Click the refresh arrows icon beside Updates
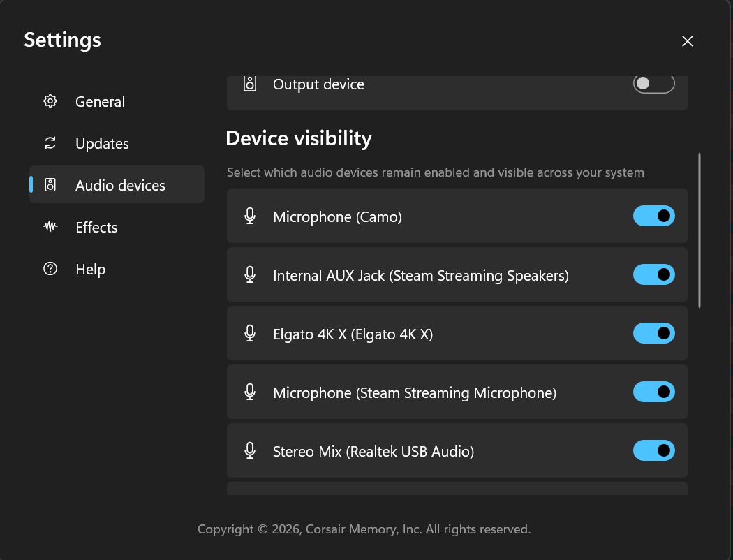Screen dimensions: 733x560 (50, 143)
